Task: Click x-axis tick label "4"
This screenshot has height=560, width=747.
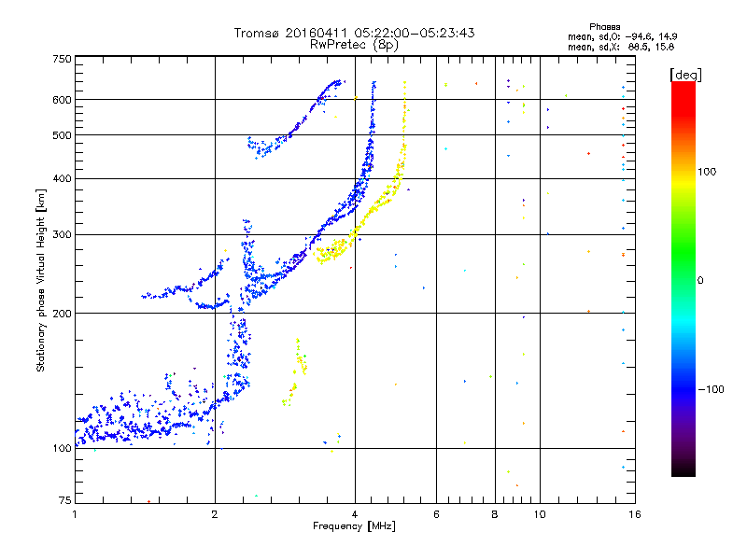Action: tap(355, 514)
